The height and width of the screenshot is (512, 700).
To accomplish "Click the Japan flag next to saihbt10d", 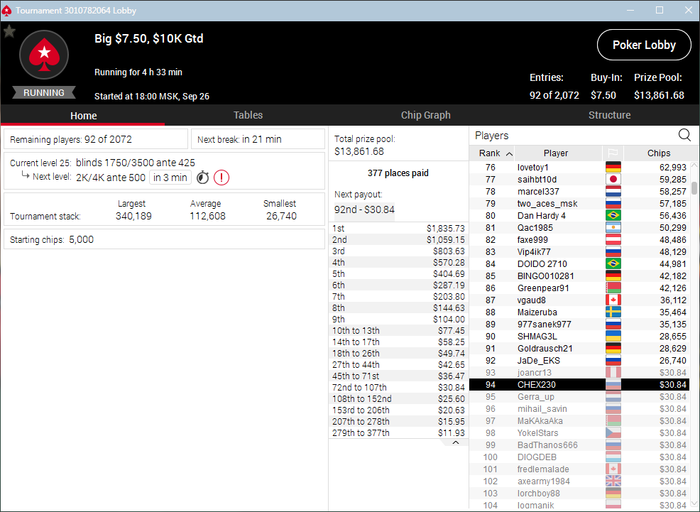I will click(613, 179).
